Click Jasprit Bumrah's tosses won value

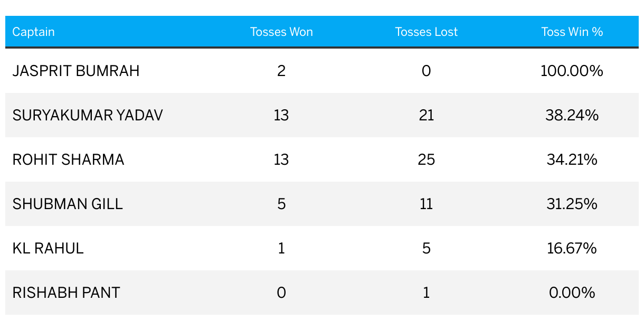pos(281,71)
